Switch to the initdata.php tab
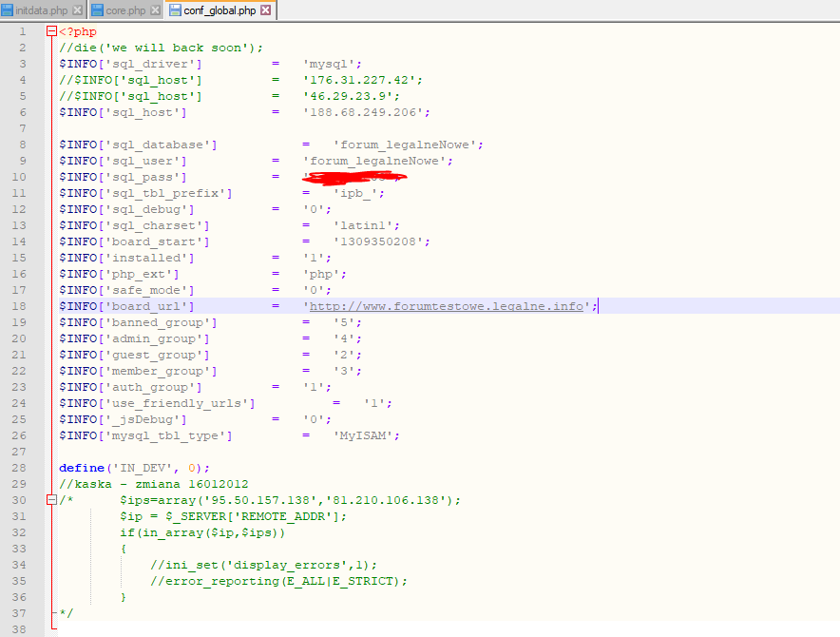The height and width of the screenshot is (637, 840). (x=42, y=10)
